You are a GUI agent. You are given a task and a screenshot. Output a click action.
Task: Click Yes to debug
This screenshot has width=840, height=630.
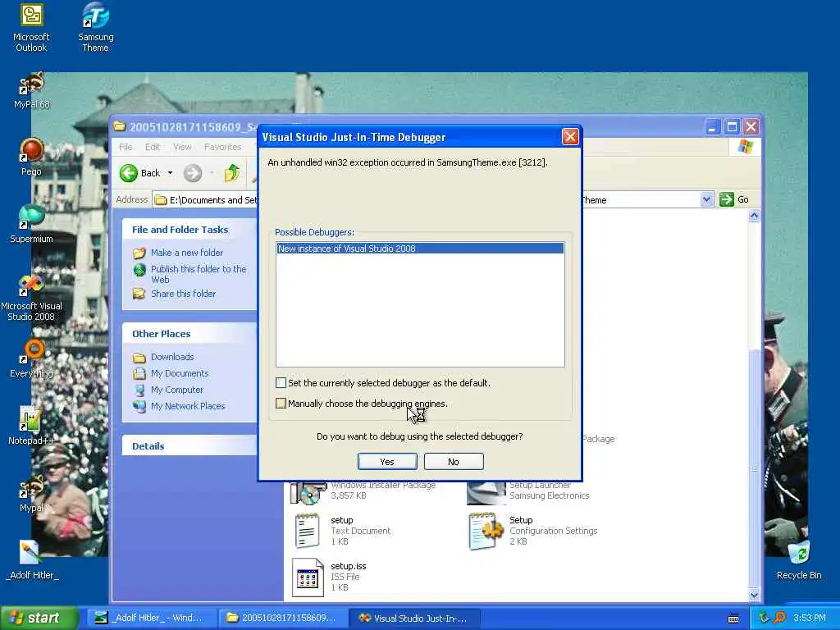point(387,461)
